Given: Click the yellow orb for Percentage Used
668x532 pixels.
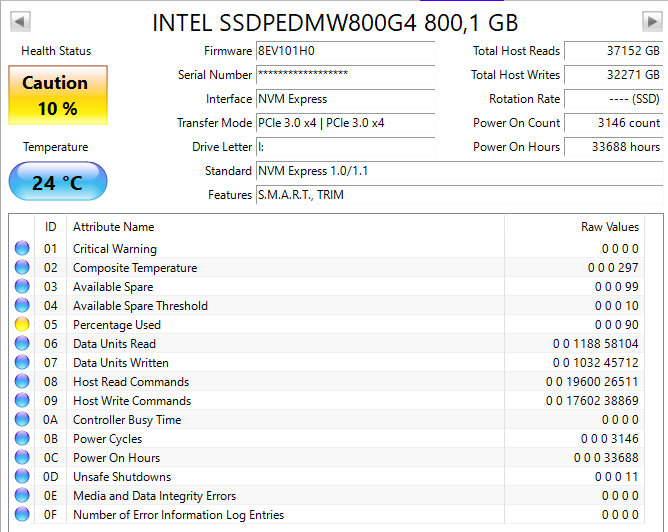Looking at the screenshot, I should point(22,325).
